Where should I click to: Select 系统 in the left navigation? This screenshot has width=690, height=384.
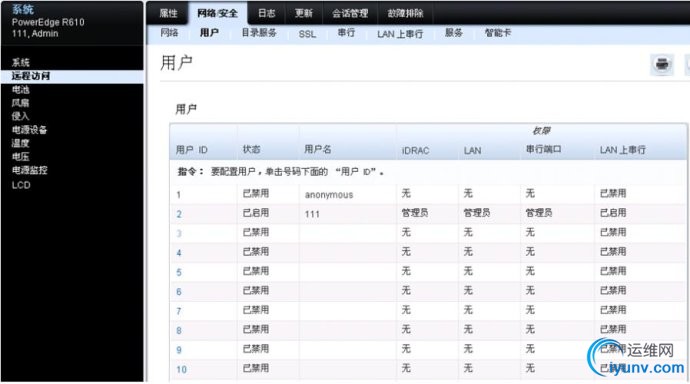coord(21,62)
